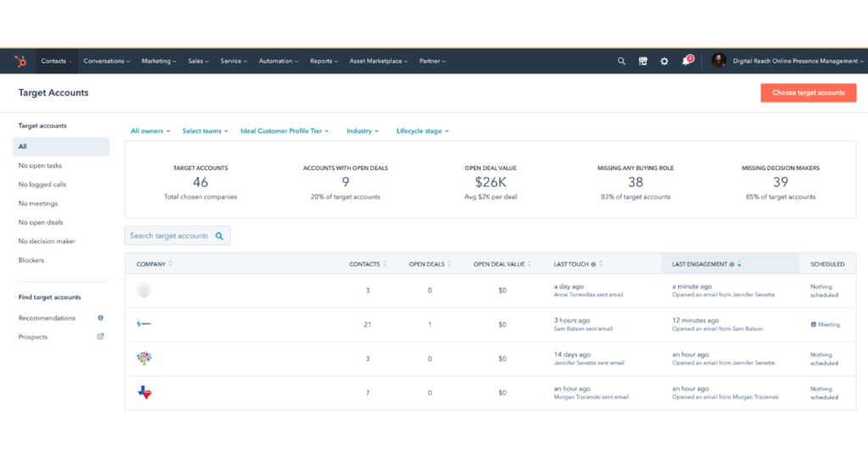The image size is (868, 459).
Task: Select the No open deals view
Action: pyautogui.click(x=41, y=223)
